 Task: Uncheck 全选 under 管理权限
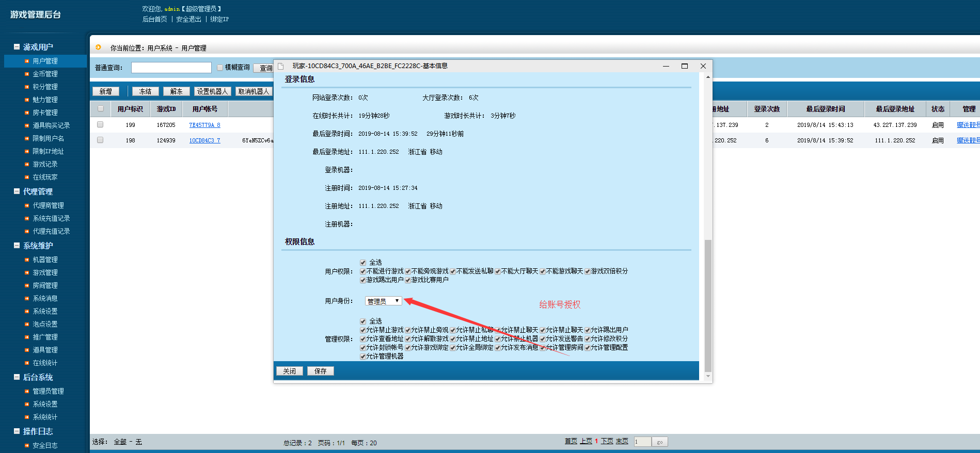click(363, 321)
